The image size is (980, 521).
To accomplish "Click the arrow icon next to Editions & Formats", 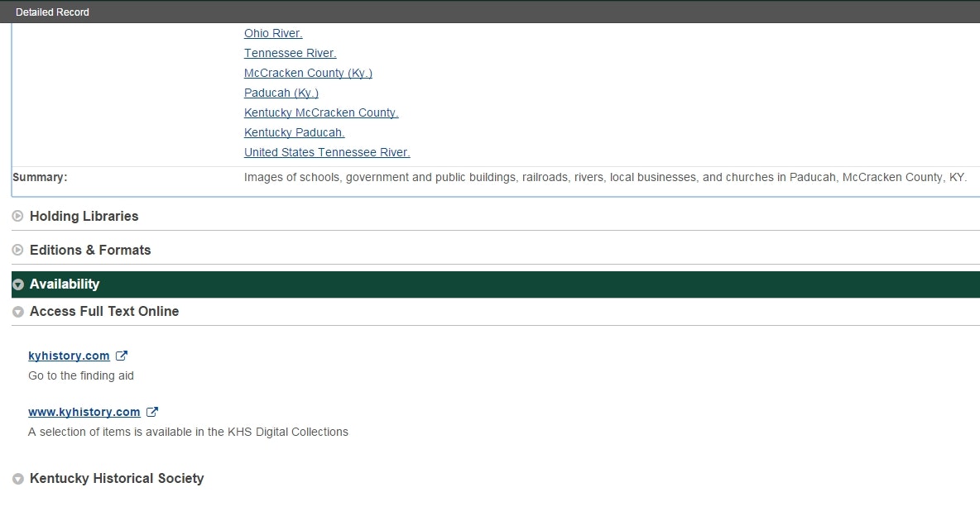I will [18, 251].
